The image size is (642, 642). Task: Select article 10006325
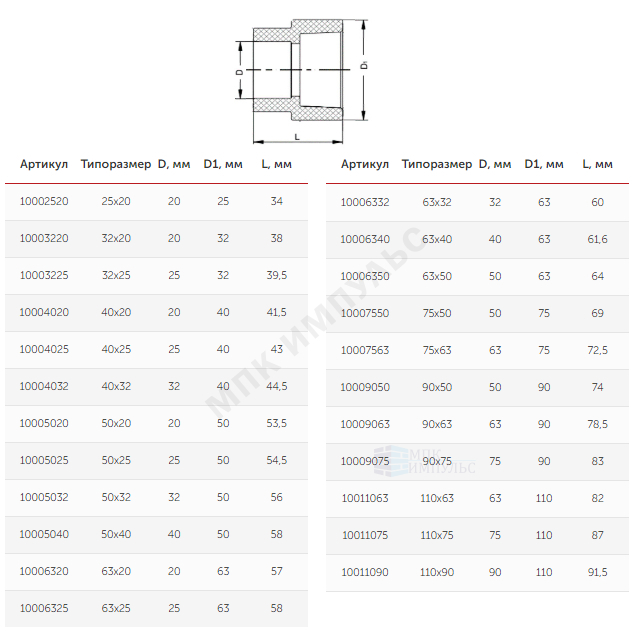tap(44, 608)
